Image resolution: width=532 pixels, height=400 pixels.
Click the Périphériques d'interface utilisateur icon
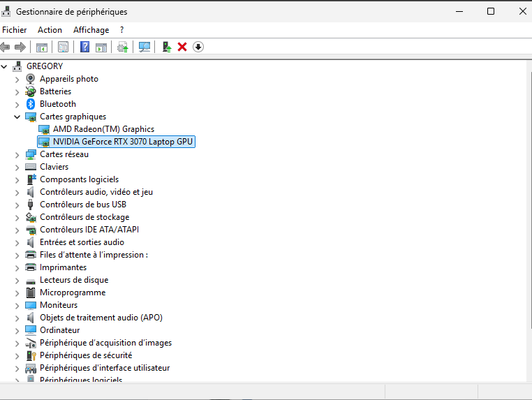click(x=31, y=368)
